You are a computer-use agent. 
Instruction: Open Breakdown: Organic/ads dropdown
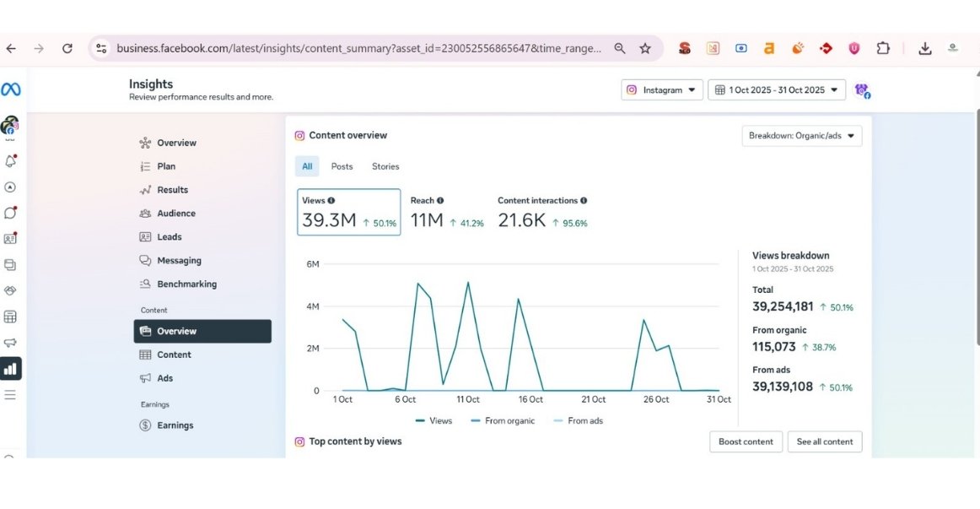pyautogui.click(x=801, y=136)
